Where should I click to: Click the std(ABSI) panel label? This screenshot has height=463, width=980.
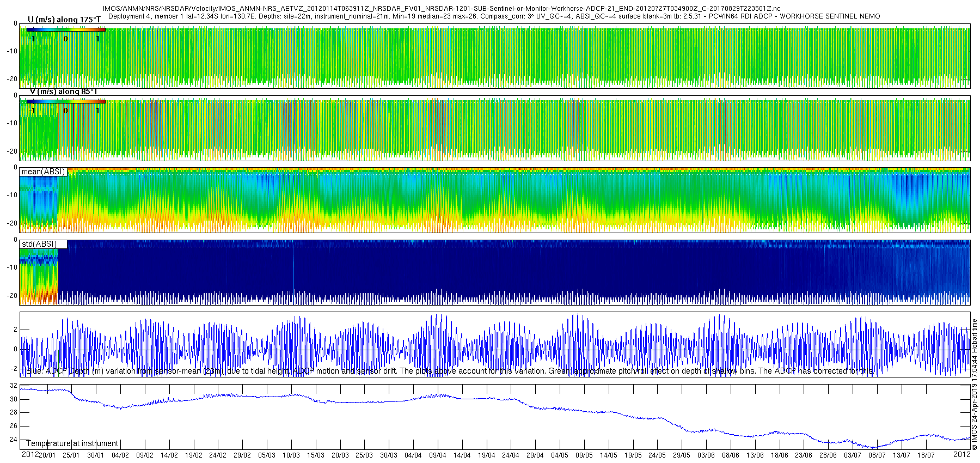[x=39, y=244]
